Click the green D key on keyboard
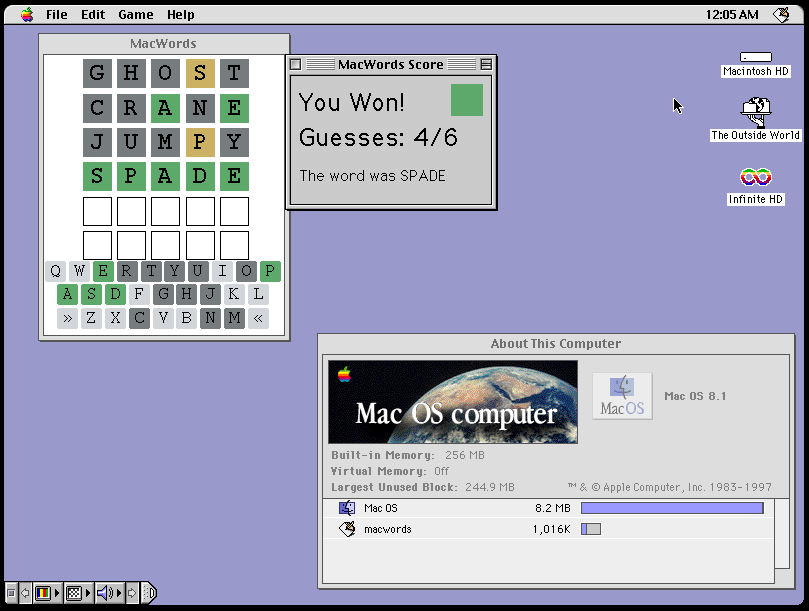809x611 pixels. coord(115,294)
